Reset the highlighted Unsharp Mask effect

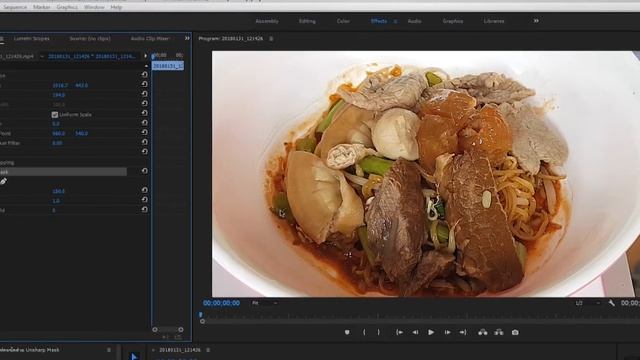click(144, 171)
